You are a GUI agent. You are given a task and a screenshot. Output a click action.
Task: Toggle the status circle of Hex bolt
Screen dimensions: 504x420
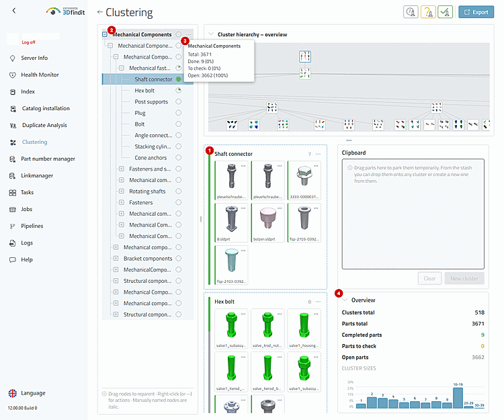pos(178,90)
